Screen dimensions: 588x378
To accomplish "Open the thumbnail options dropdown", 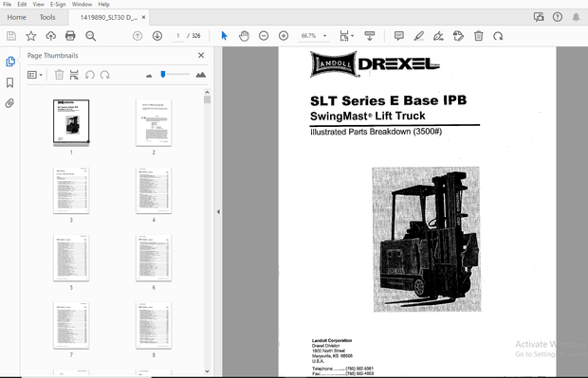I will tap(35, 75).
